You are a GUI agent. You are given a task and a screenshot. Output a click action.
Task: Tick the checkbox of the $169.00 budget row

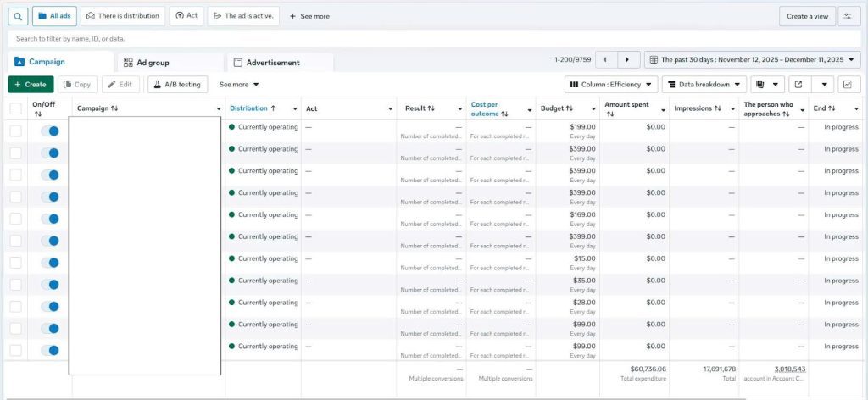[15, 219]
